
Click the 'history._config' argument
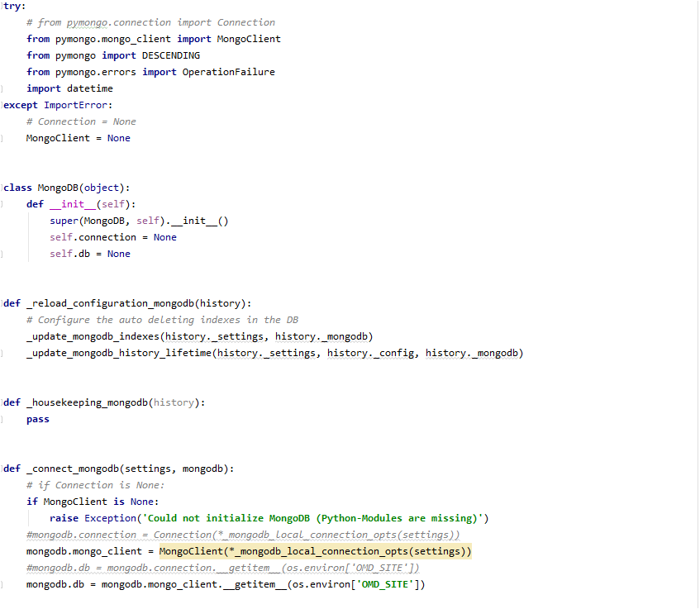click(370, 353)
